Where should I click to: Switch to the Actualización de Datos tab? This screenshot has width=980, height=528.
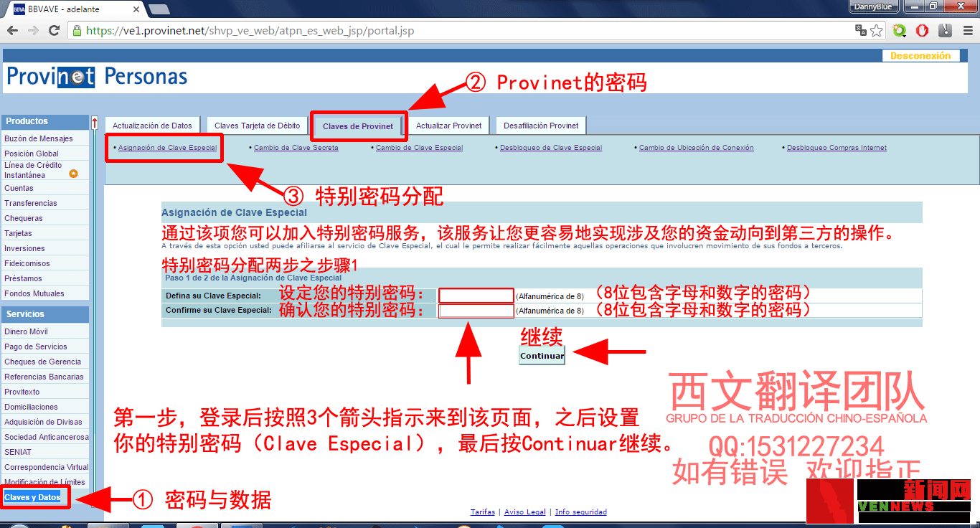[x=152, y=126]
